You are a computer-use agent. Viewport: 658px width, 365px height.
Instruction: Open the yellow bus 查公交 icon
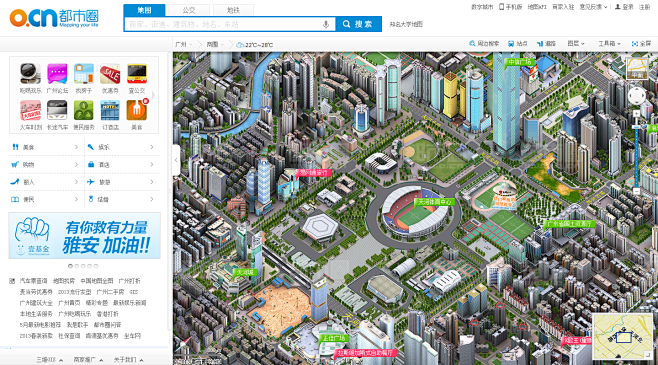(x=137, y=74)
